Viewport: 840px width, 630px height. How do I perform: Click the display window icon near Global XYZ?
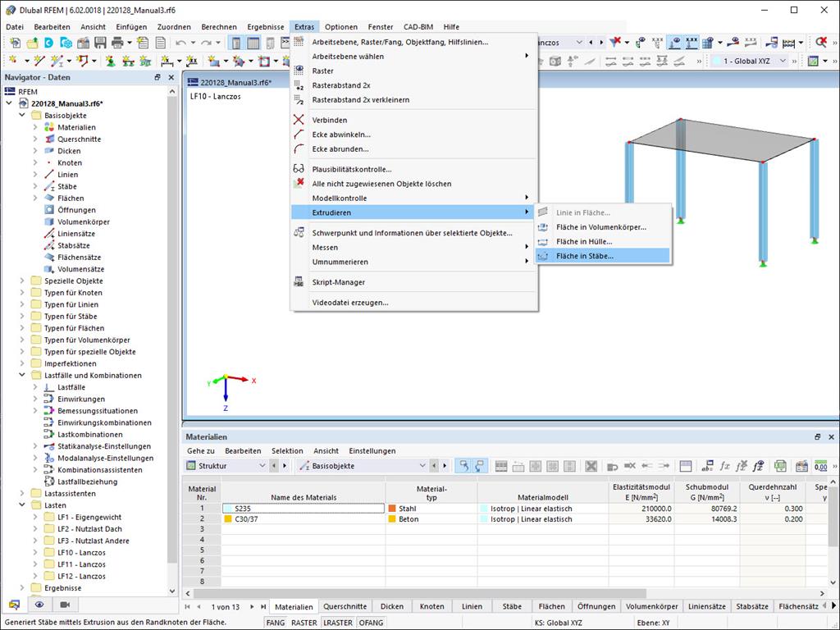[813, 61]
